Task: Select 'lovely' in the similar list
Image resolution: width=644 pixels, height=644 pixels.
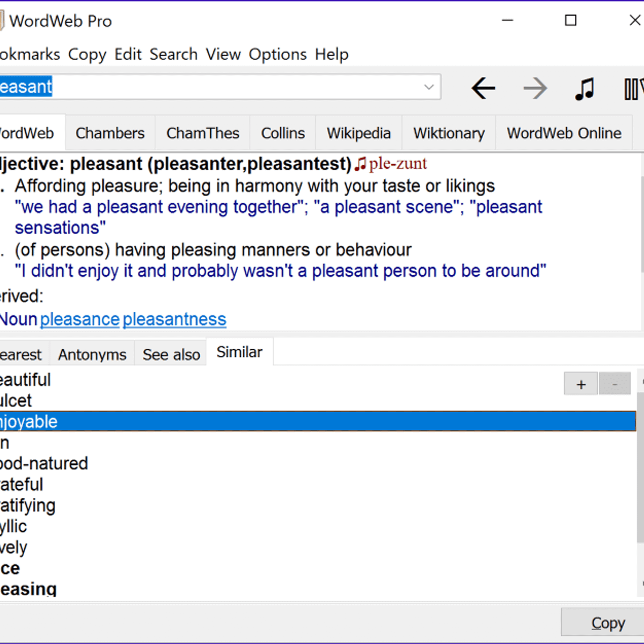Action: pyautogui.click(x=318, y=547)
